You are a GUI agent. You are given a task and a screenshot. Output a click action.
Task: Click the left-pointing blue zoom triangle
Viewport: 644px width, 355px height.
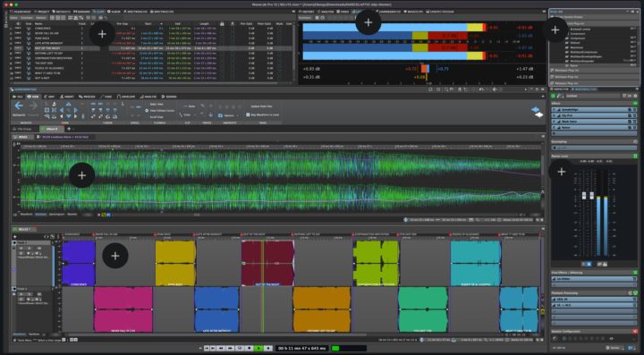(x=62, y=110)
